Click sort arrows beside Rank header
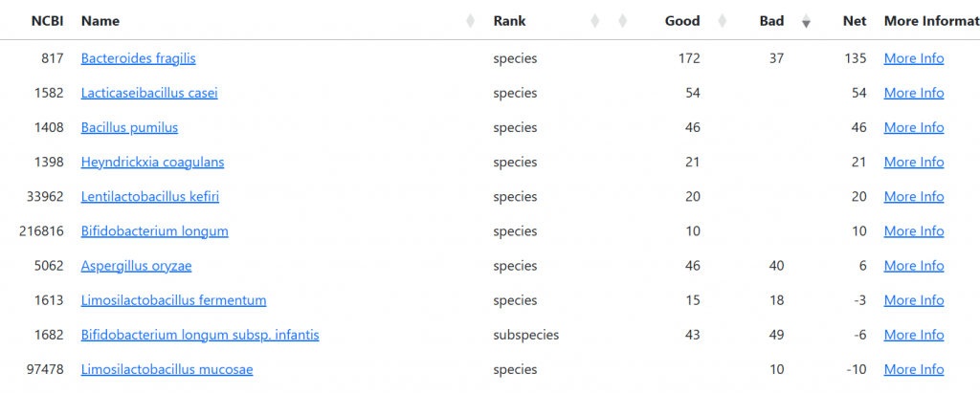 [x=595, y=21]
